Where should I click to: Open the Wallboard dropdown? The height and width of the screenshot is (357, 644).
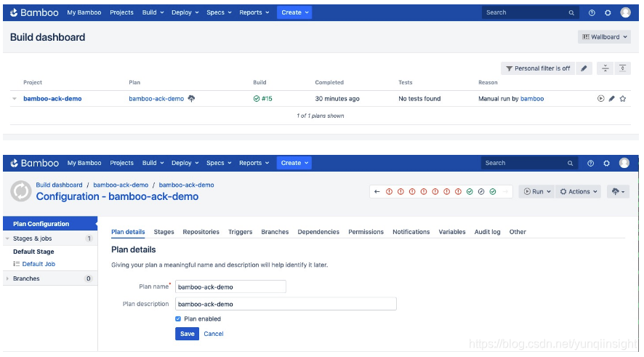[604, 37]
